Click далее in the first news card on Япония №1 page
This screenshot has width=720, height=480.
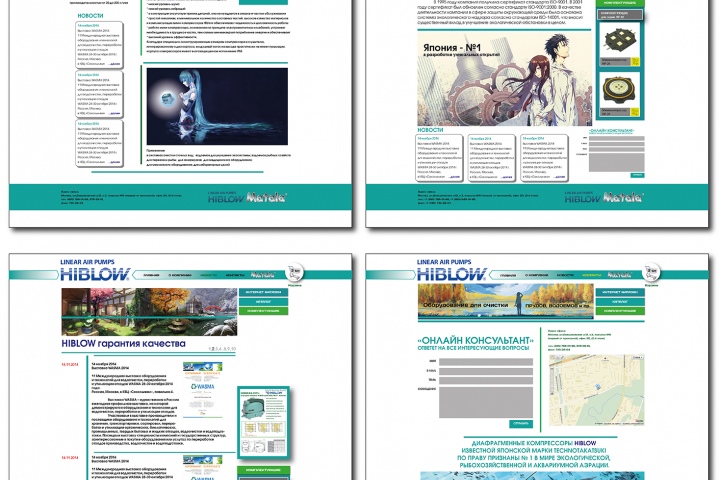pyautogui.click(x=454, y=177)
